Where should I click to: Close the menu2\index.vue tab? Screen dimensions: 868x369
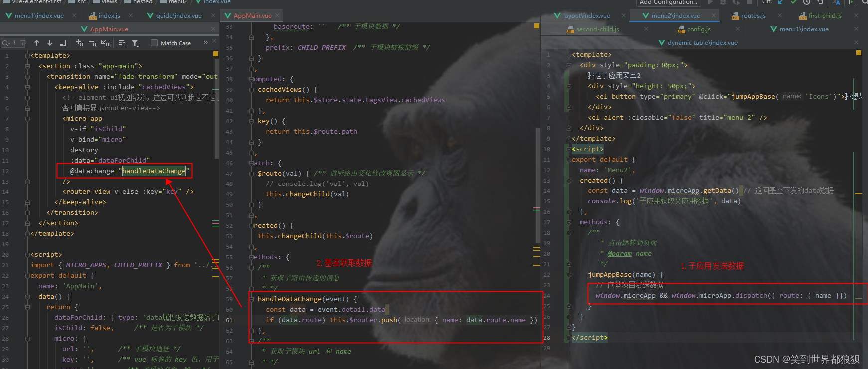[x=714, y=16]
